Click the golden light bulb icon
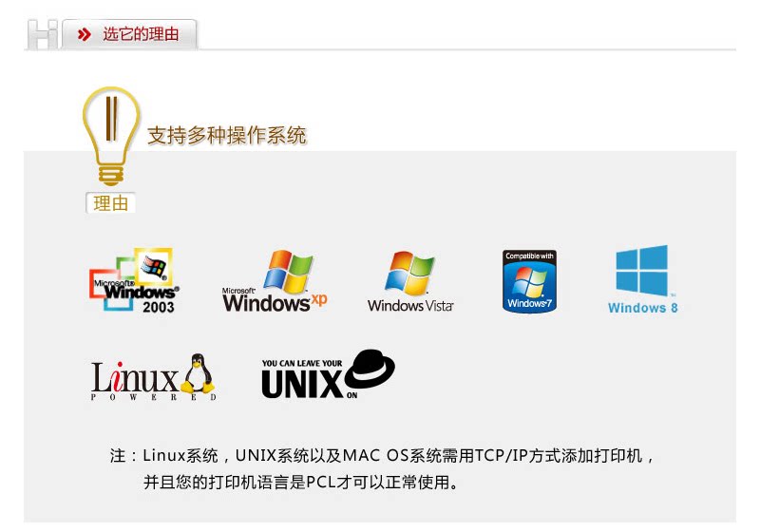The height and width of the screenshot is (532, 760). coord(111,136)
